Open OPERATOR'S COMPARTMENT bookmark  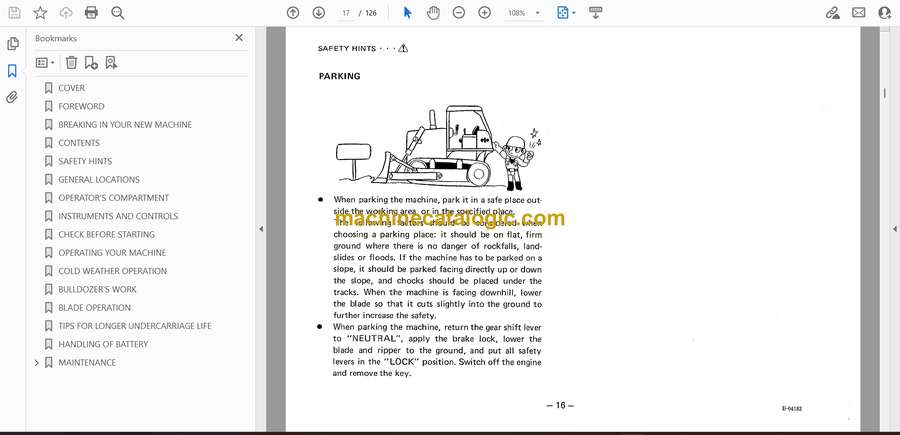coord(114,198)
